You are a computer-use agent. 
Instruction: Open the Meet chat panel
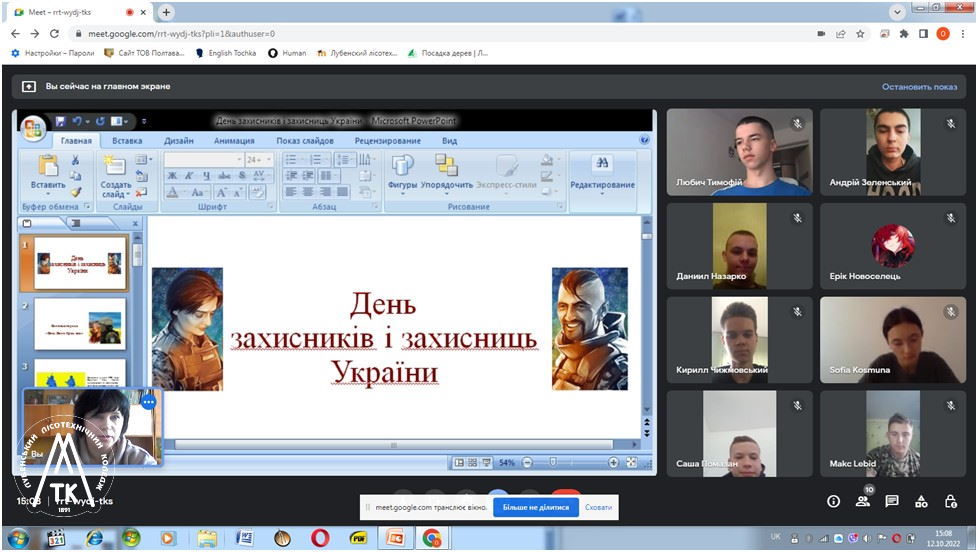[x=892, y=501]
